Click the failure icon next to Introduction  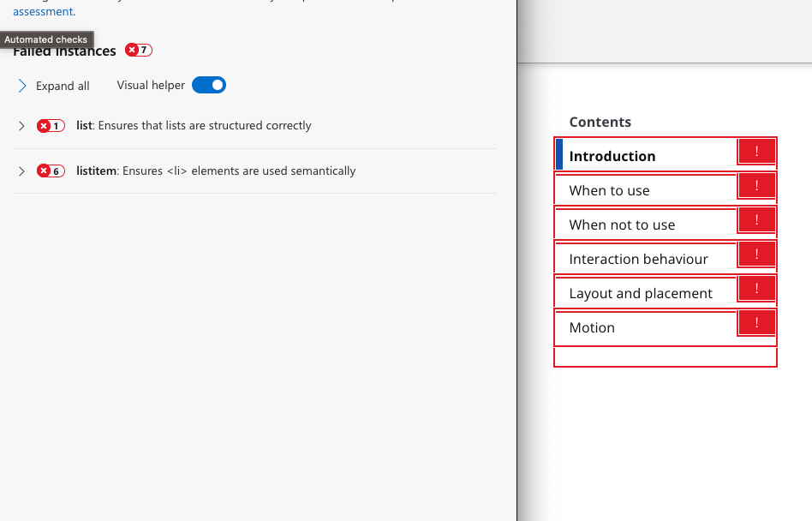tap(756, 151)
